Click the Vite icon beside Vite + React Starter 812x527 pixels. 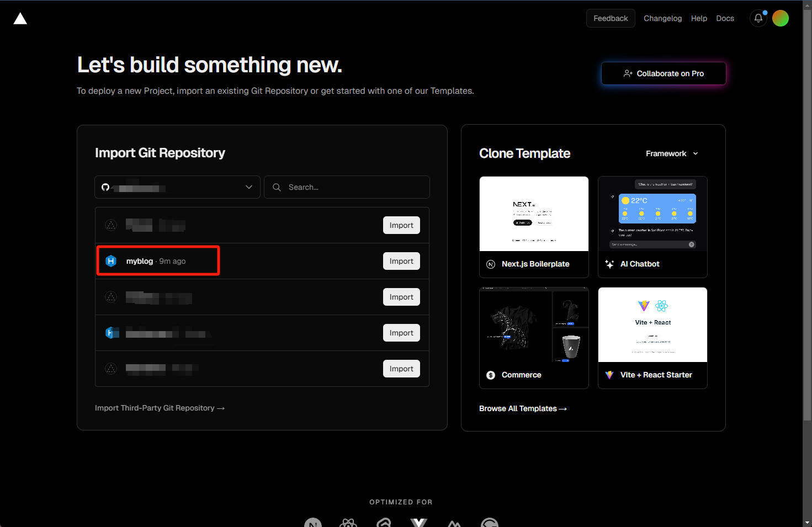pyautogui.click(x=609, y=375)
